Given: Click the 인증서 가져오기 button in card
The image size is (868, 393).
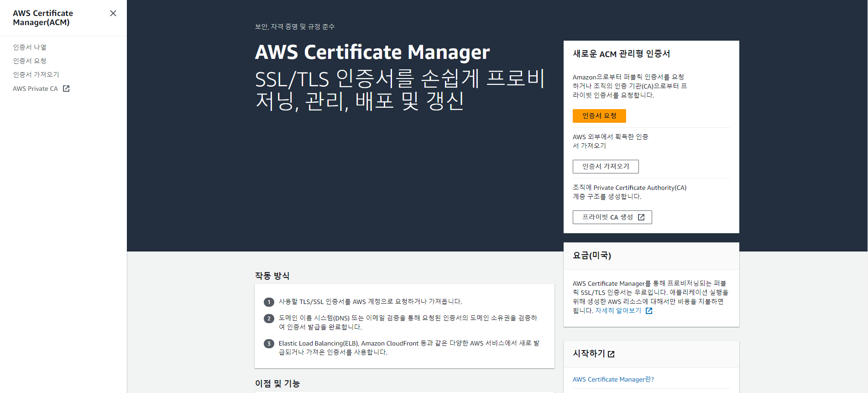Looking at the screenshot, I should (606, 167).
